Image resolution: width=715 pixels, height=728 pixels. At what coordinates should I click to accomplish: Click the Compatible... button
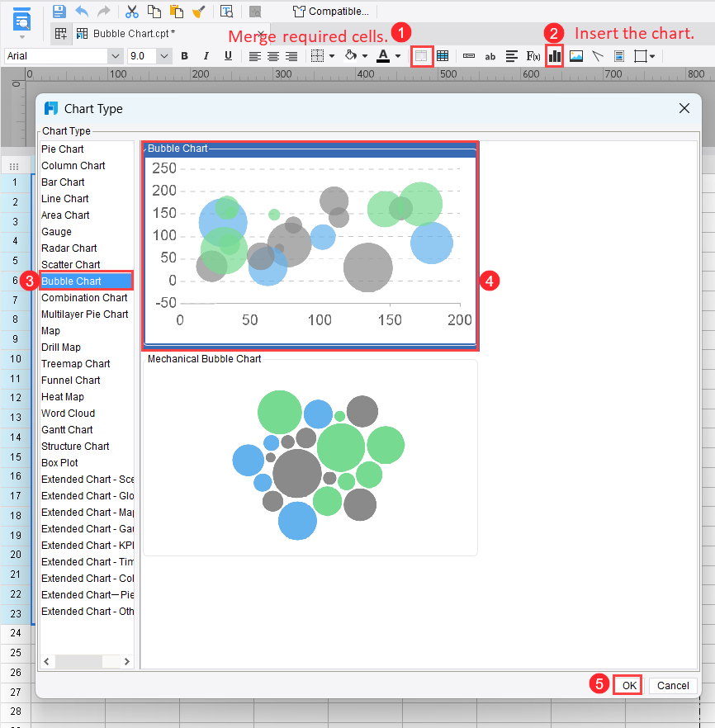331,12
